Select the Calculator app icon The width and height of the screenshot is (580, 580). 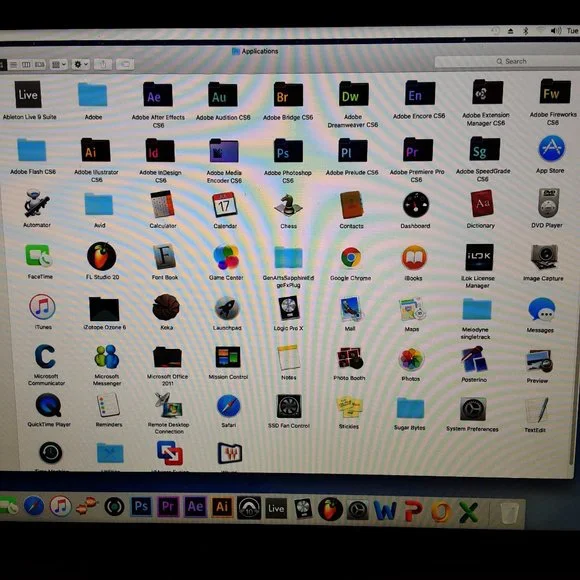[x=162, y=204]
